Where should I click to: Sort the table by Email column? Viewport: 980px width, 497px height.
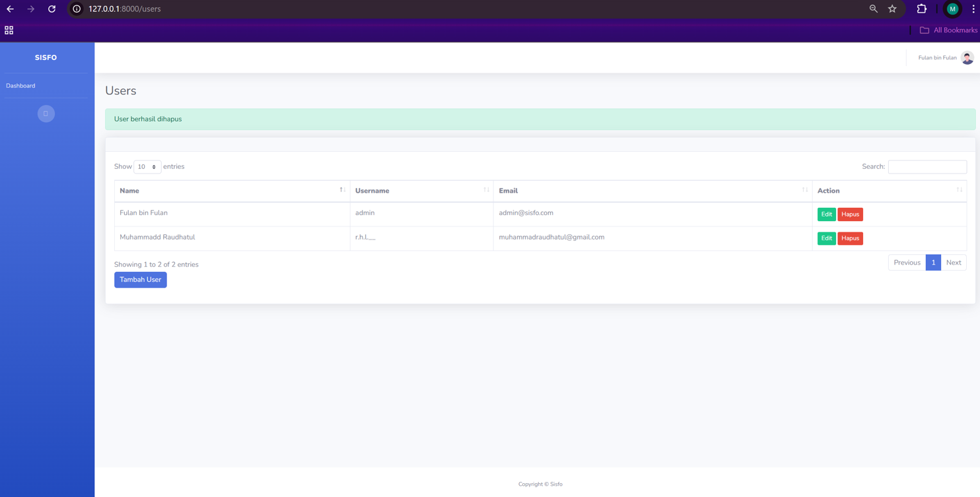[652, 191]
